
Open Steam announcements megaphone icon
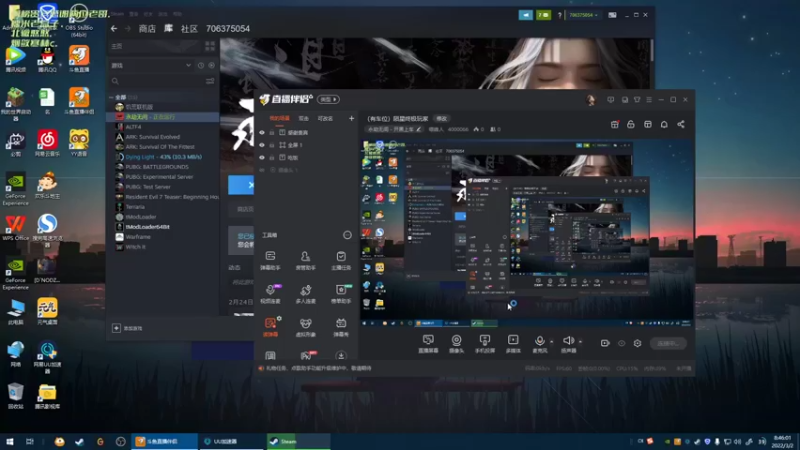526,15
